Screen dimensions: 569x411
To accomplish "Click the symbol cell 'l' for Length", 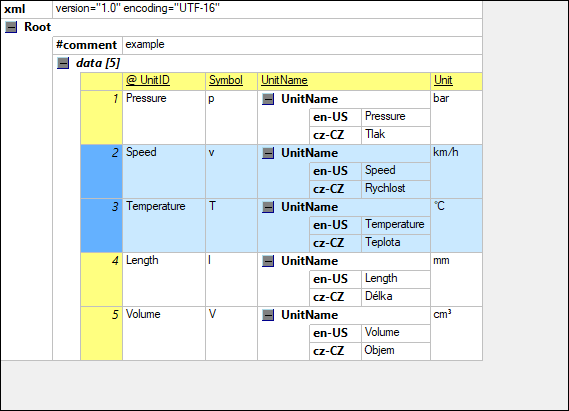I will point(232,279).
